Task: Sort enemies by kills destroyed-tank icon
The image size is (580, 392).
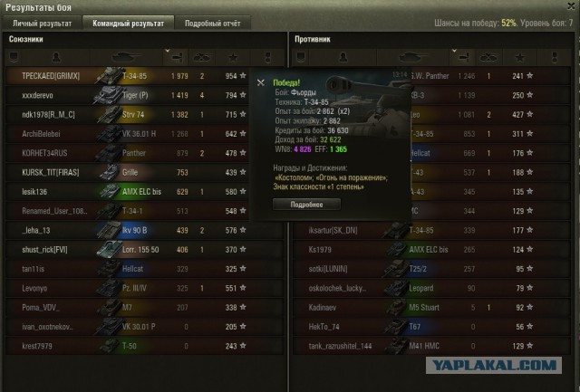Action: 488,57
